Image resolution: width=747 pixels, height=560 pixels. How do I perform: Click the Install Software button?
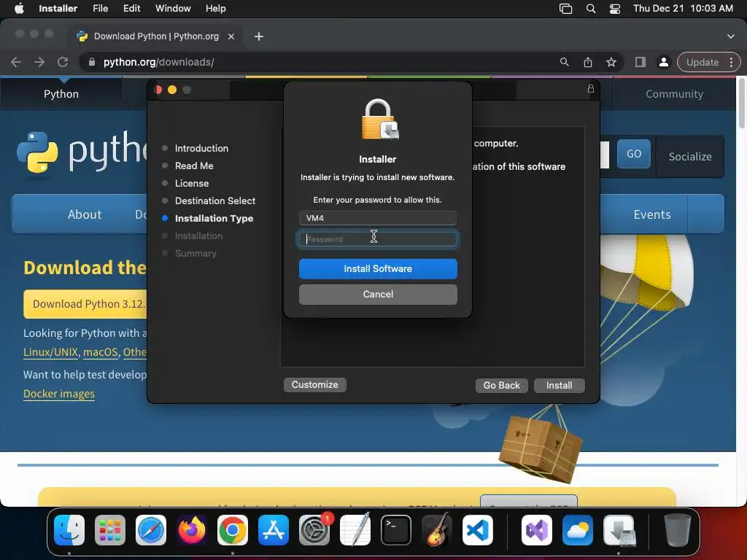[x=378, y=268]
